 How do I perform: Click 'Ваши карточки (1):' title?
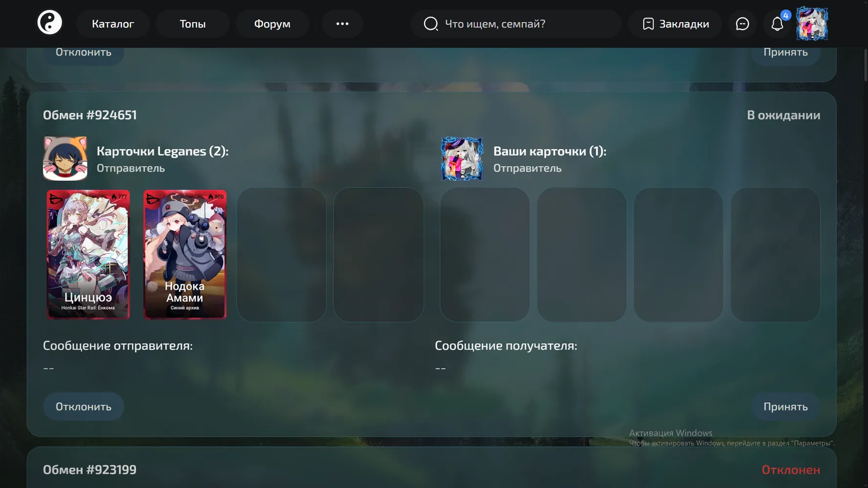click(550, 151)
